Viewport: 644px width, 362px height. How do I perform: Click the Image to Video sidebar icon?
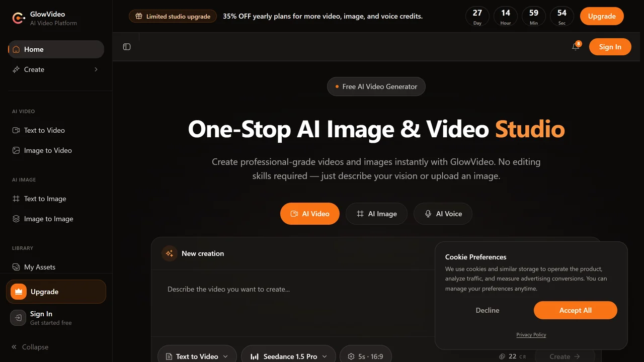[x=16, y=150]
